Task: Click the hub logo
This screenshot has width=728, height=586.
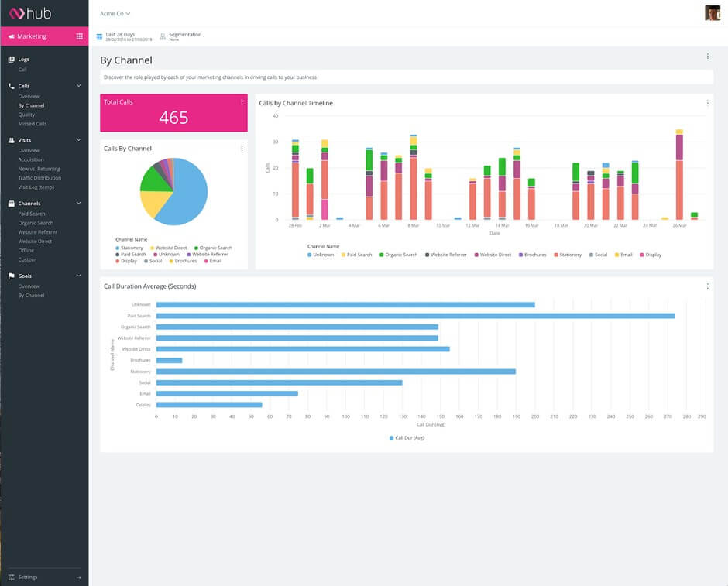Action: (x=30, y=13)
